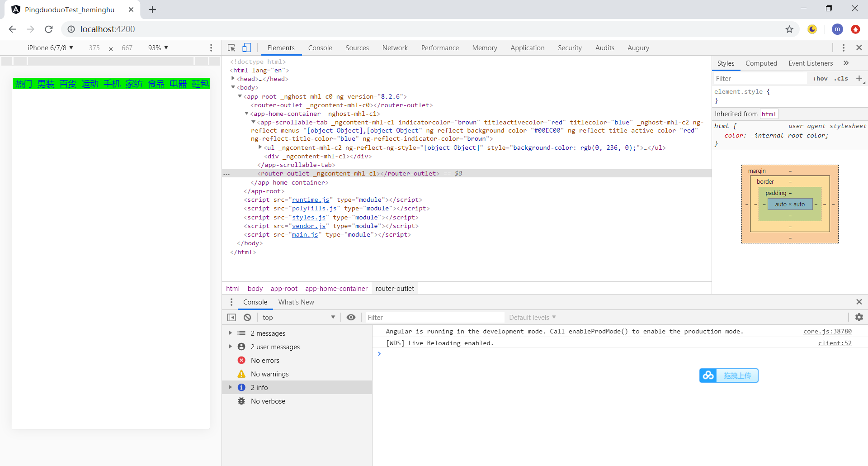Open What's New drawer tab

pyautogui.click(x=296, y=302)
